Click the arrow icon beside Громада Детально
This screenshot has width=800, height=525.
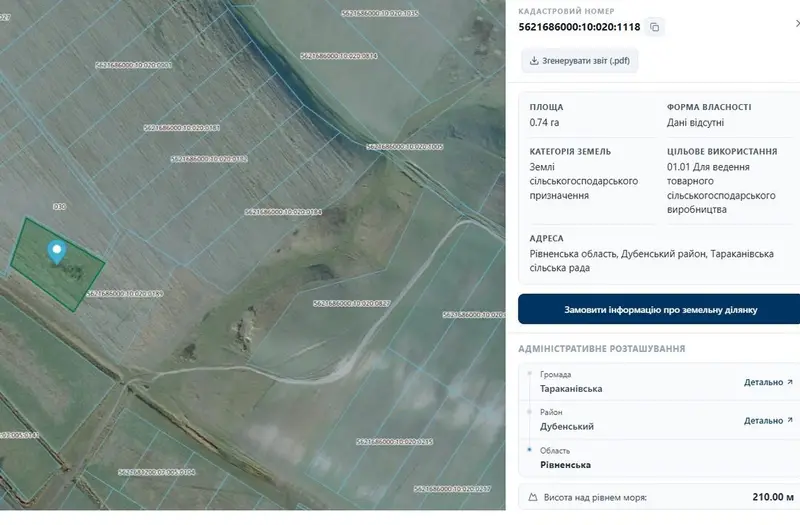[x=790, y=382]
